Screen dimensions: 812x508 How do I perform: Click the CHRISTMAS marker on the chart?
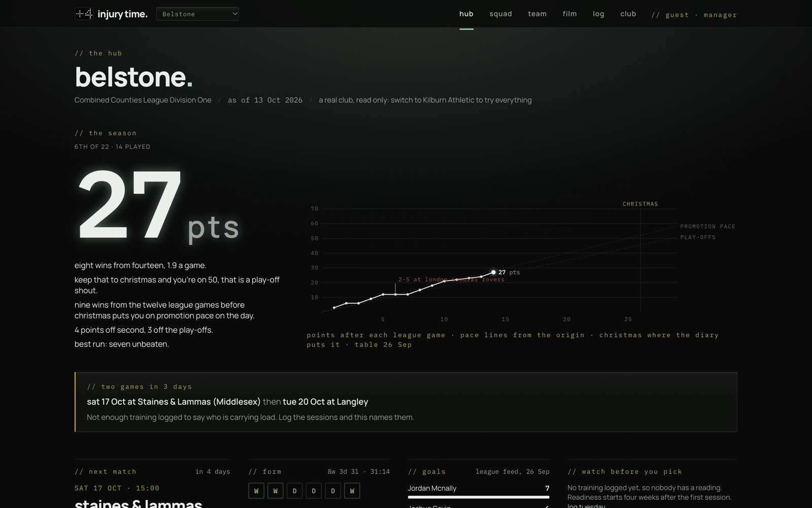pyautogui.click(x=640, y=204)
